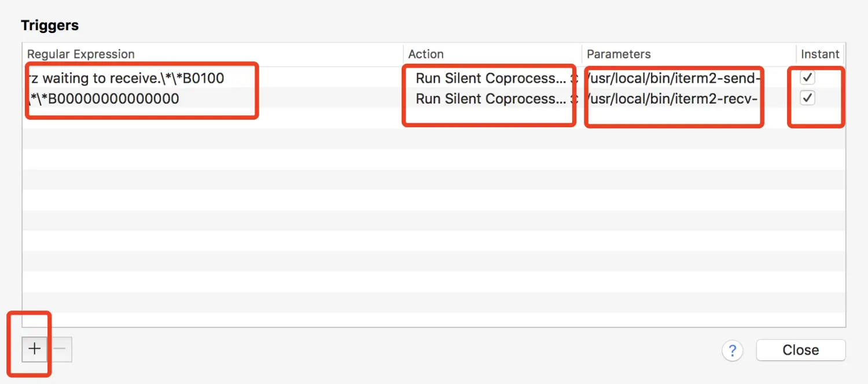Click the Instant column header
868x384 pixels.
(819, 54)
